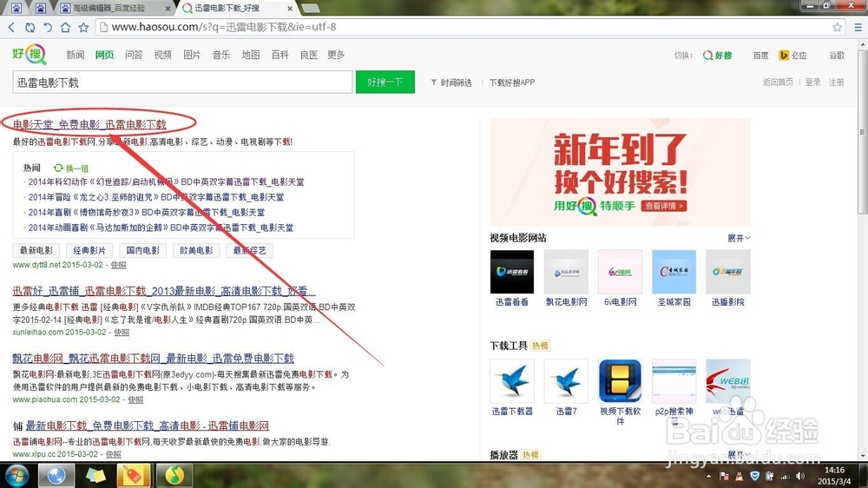Open the 马达加斯加的企鹅 hot movie link
This screenshot has height=488, width=868.
[161, 228]
